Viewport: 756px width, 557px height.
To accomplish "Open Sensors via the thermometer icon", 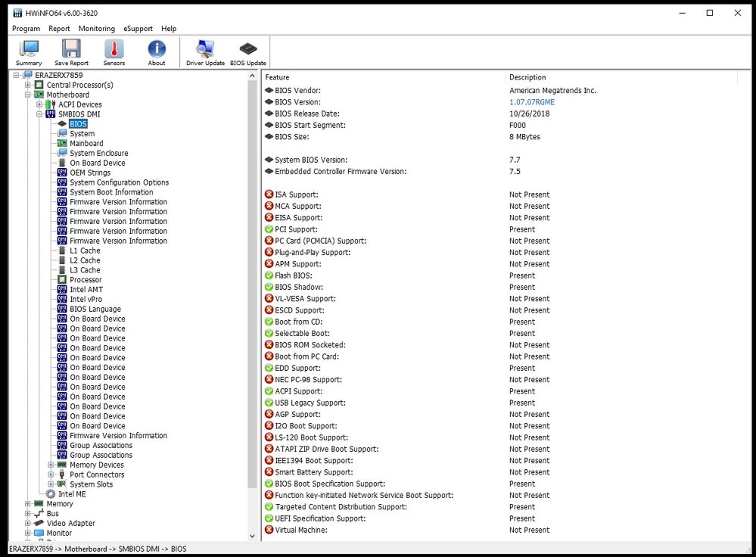I will [x=114, y=51].
